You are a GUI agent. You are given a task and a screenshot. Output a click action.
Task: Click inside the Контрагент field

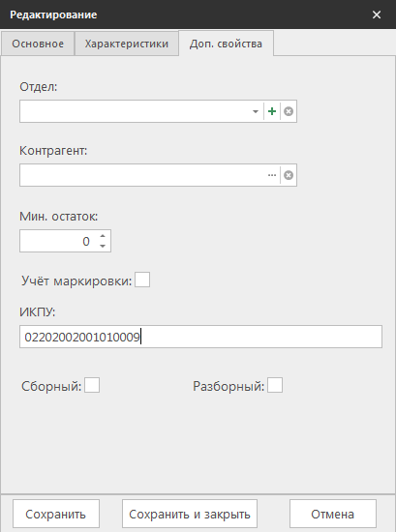142,175
